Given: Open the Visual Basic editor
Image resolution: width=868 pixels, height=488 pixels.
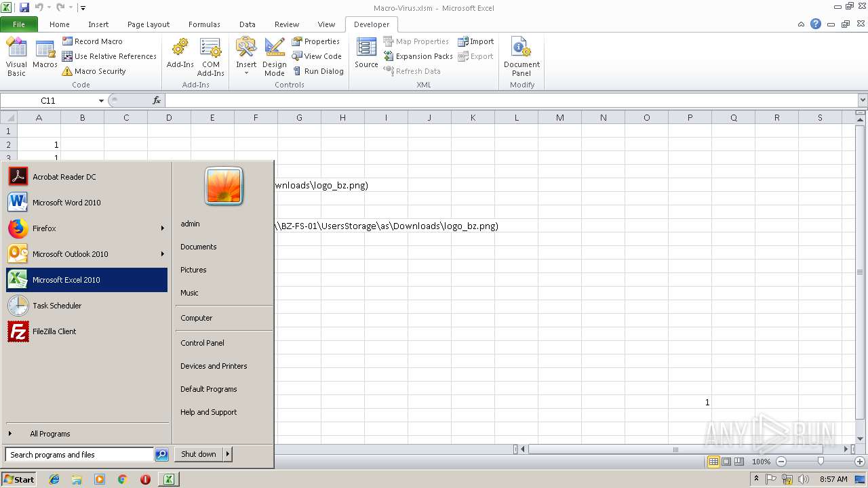Looking at the screenshot, I should 16,57.
